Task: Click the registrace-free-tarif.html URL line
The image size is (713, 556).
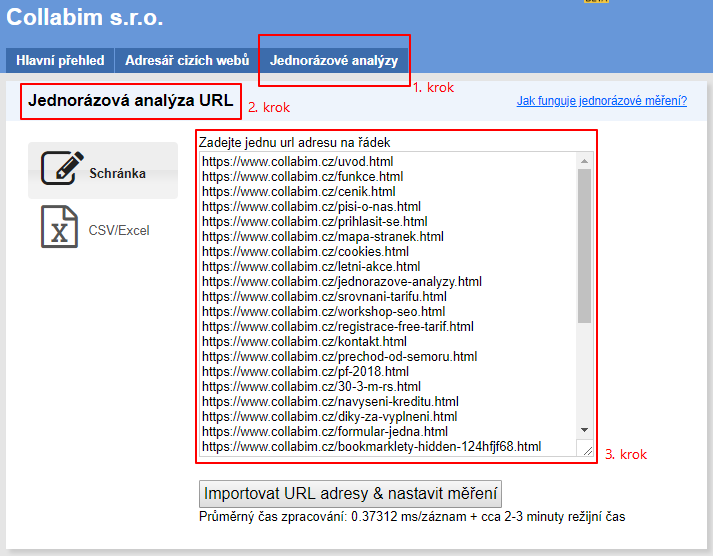Action: (x=338, y=326)
